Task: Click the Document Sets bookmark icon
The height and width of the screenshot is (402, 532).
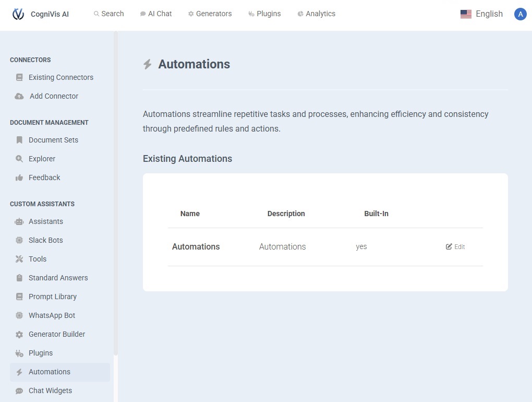Action: pos(19,140)
